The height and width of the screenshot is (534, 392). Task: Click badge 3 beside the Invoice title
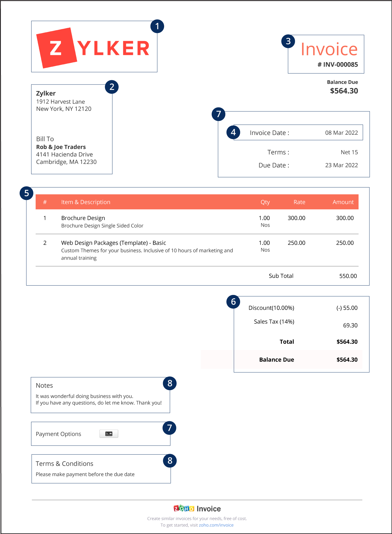tap(288, 41)
